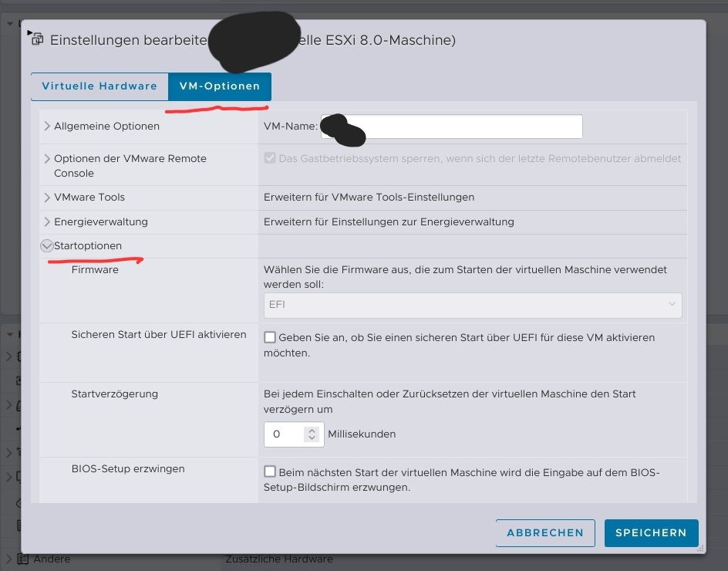Expand Allgemeine Optionen section

pos(47,126)
